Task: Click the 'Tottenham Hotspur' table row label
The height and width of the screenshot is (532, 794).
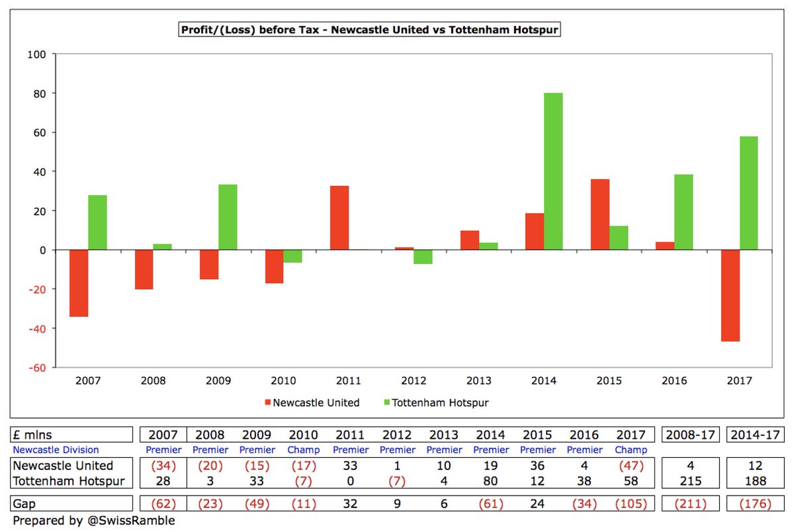Action: pos(67,481)
